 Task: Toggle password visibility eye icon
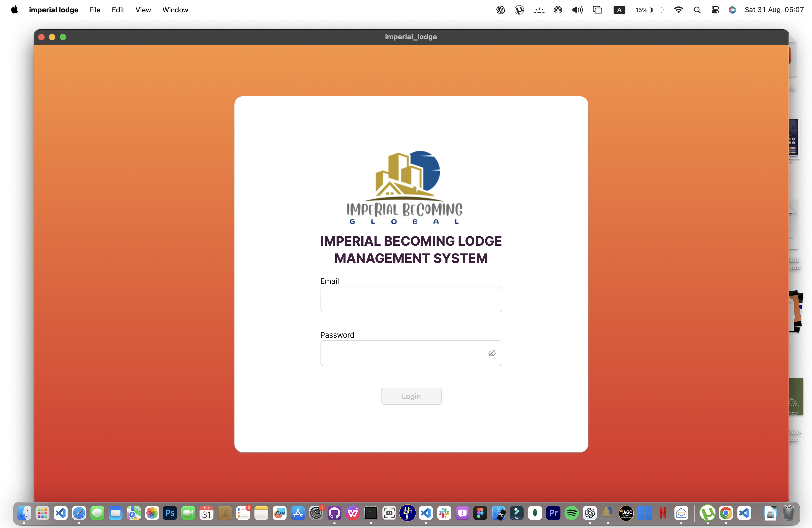coord(492,353)
